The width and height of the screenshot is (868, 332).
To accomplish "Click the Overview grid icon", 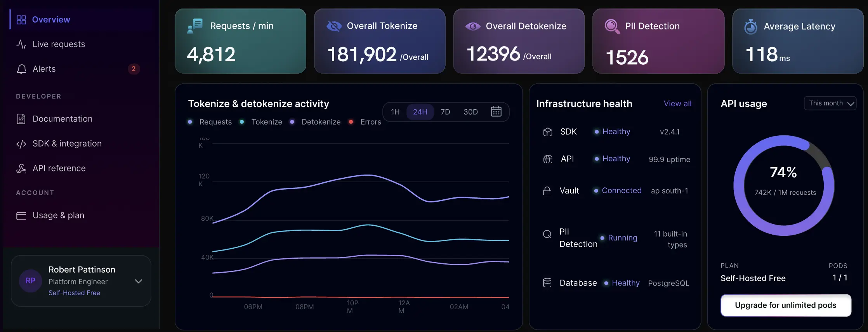I will point(21,20).
